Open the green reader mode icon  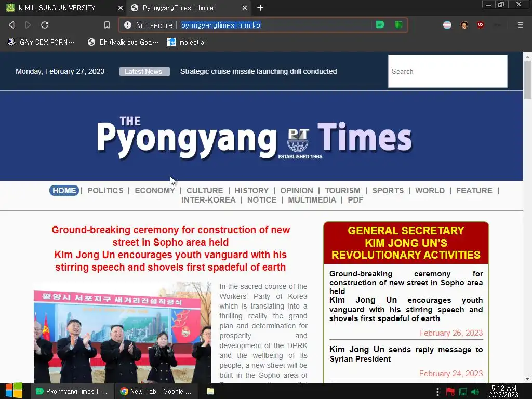[380, 25]
